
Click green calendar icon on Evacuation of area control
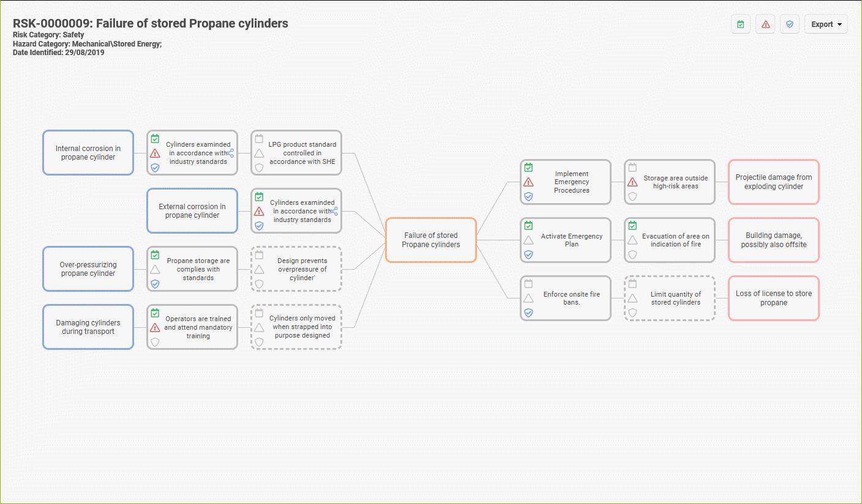click(632, 226)
